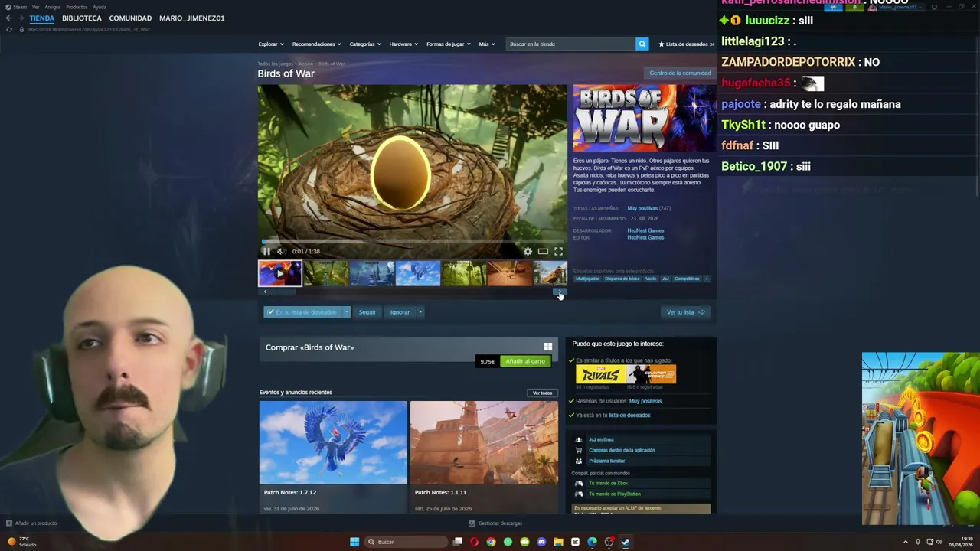Expand the Categorías menu
Image resolution: width=980 pixels, height=551 pixels.
coord(365,44)
